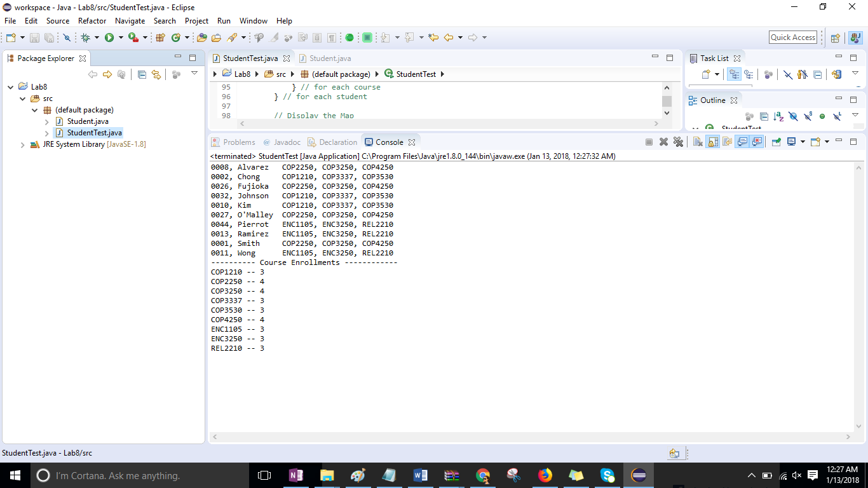The width and height of the screenshot is (868, 488).
Task: Click New Java Package icon in toolbar
Action: pos(160,37)
